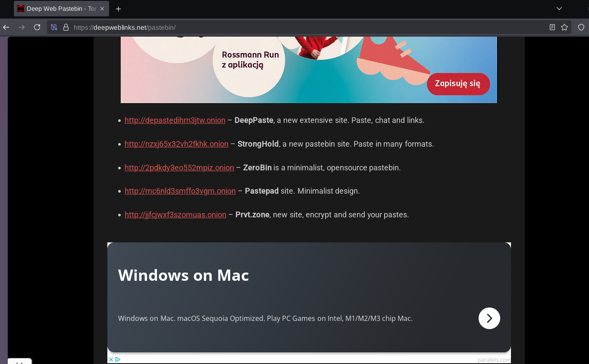Open the depastedihrn3jtw.onion link
The height and width of the screenshot is (364, 589).
[x=175, y=120]
